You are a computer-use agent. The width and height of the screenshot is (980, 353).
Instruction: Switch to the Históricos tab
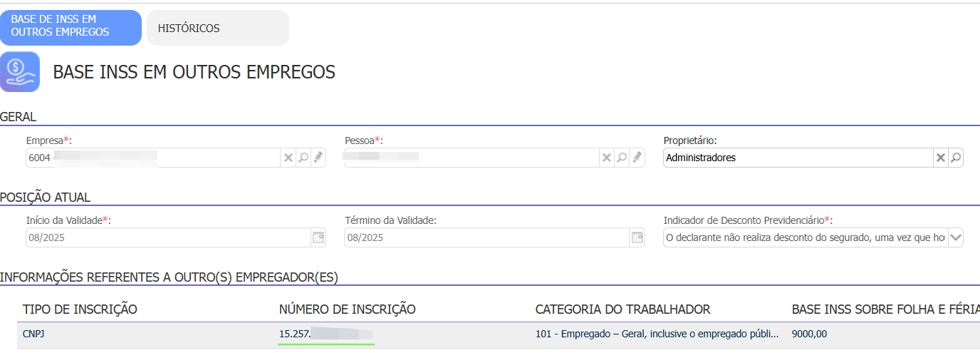217,29
